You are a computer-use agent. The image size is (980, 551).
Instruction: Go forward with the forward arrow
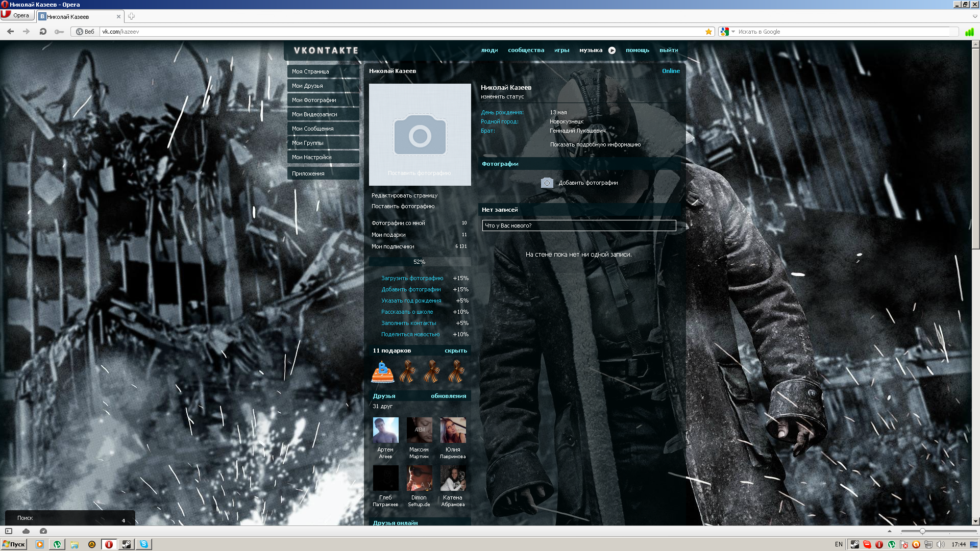pyautogui.click(x=26, y=32)
